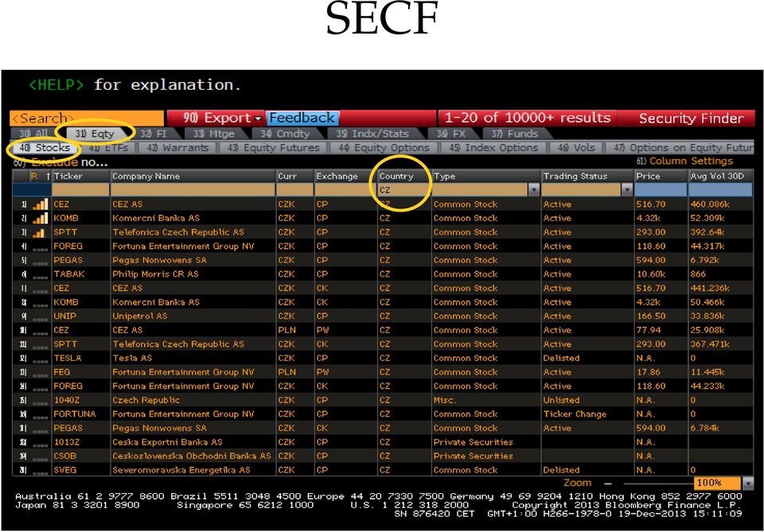
Task: Select Philip Morris CR AS company name
Action: click(x=155, y=274)
